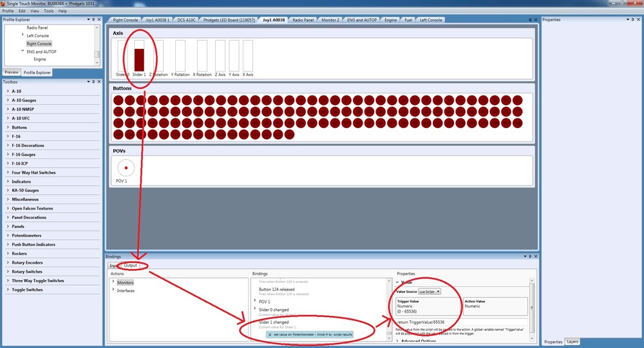Switch to Phidgets LED Board (119057) tab

(x=229, y=20)
